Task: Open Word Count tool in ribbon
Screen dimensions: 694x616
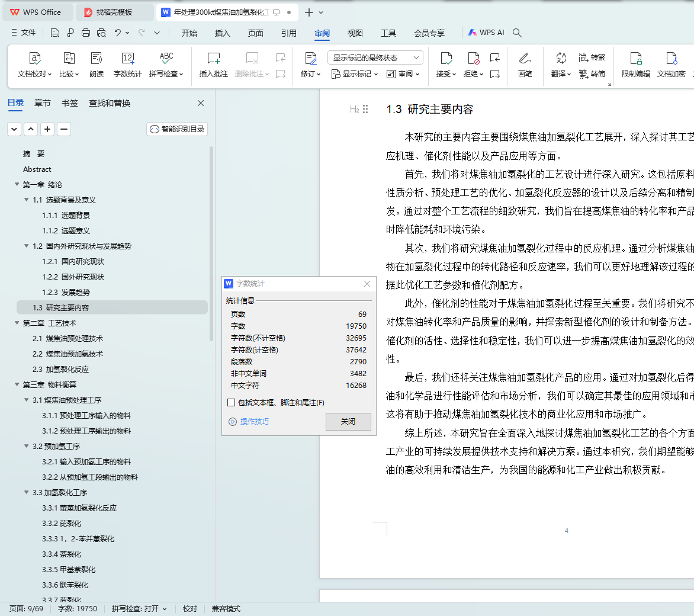Action: click(x=127, y=65)
